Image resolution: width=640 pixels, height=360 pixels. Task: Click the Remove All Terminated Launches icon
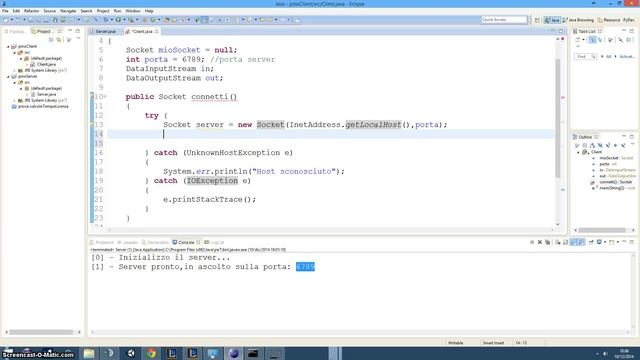[x=548, y=242]
